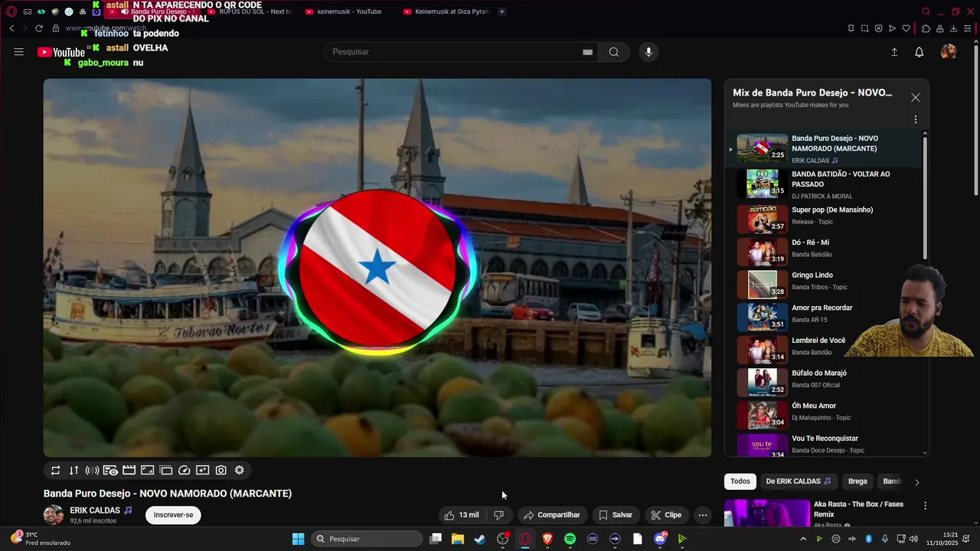Open browser downloads icon
The width and height of the screenshot is (980, 551).
tap(953, 28)
